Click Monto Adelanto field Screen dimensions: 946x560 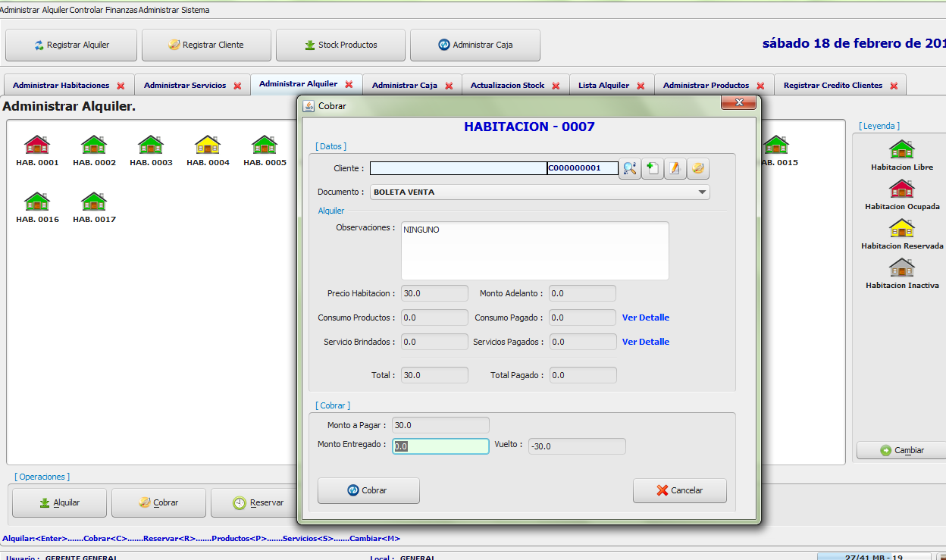582,293
